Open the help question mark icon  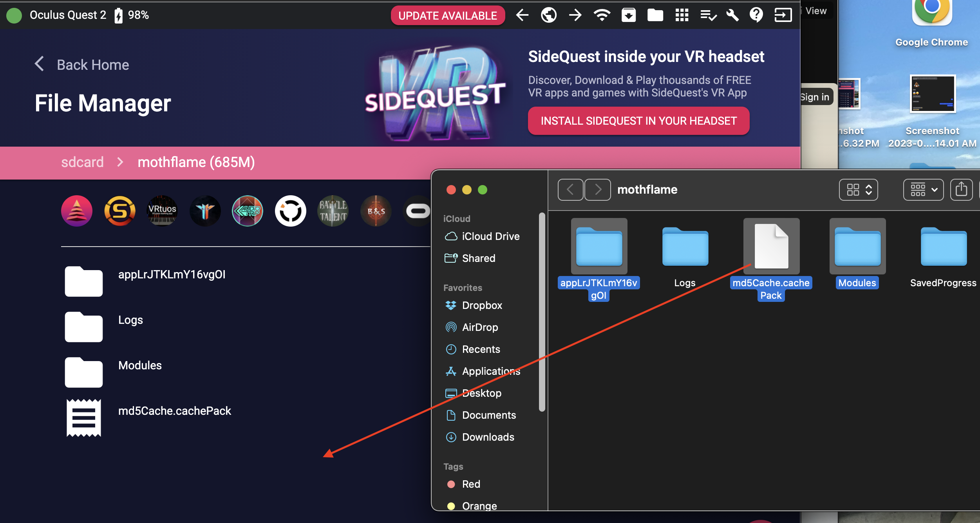756,15
